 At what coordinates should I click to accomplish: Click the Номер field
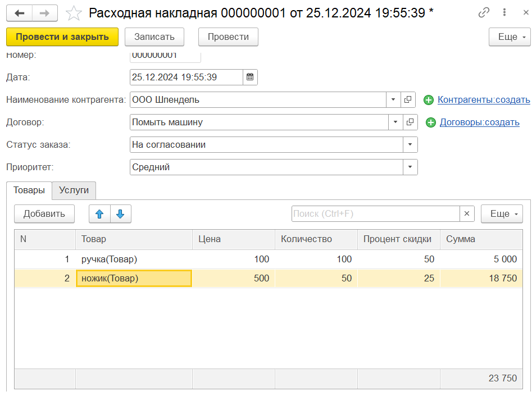(165, 57)
